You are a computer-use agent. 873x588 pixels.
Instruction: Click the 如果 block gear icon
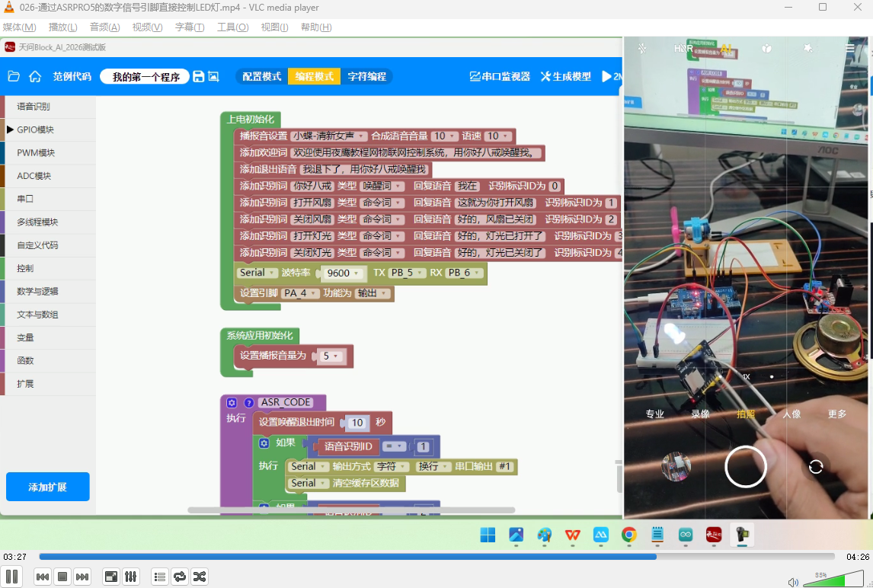(264, 443)
